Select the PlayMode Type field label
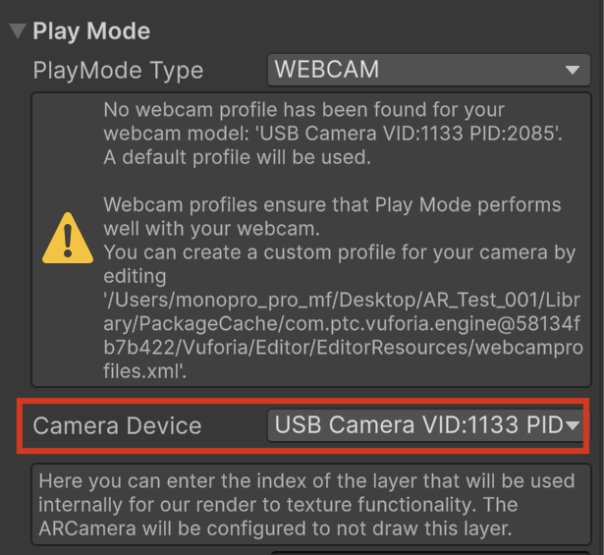This screenshot has width=604, height=555. pos(118,71)
